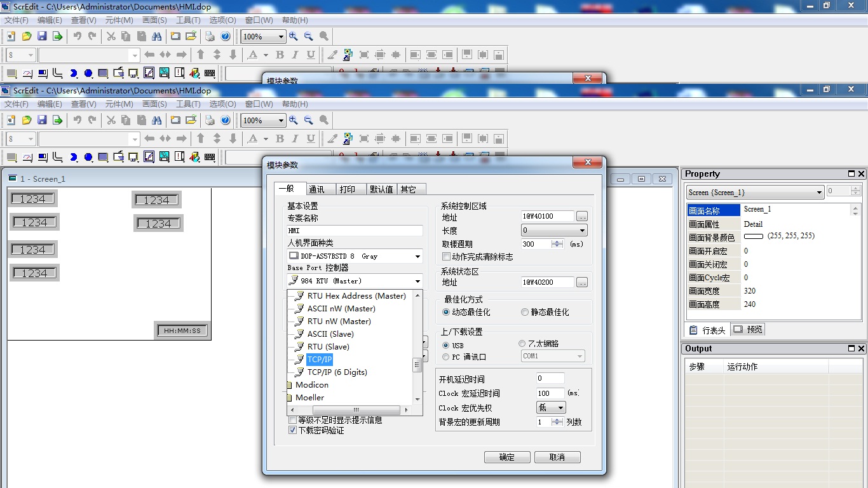
Task: Click the Zoom In magnifier in the lower ScrEdit toolbar
Action: (x=294, y=120)
